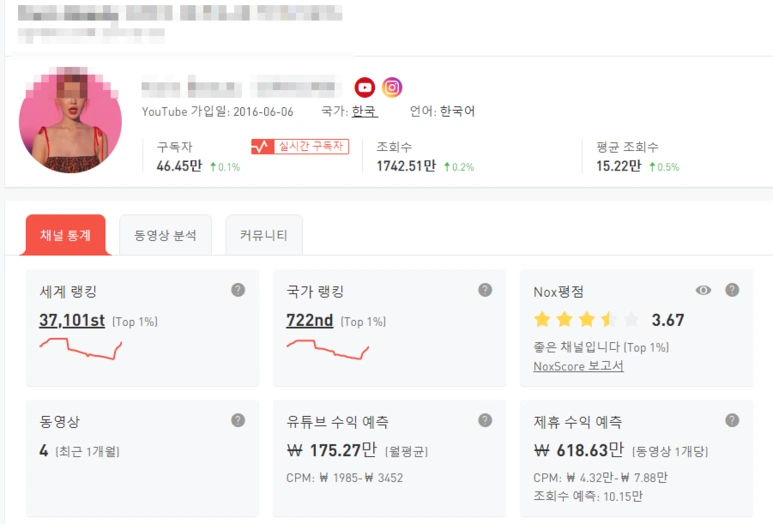Open the 커뮤니티 tab

pyautogui.click(x=264, y=235)
